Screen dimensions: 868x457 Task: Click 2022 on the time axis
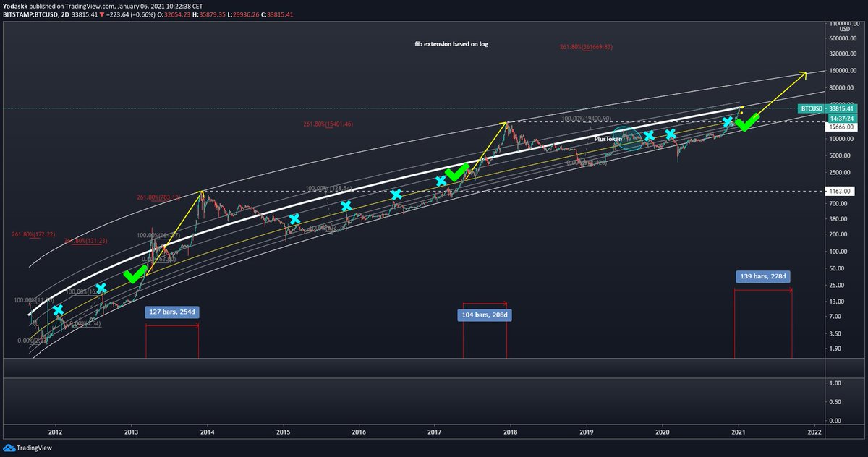pos(814,432)
